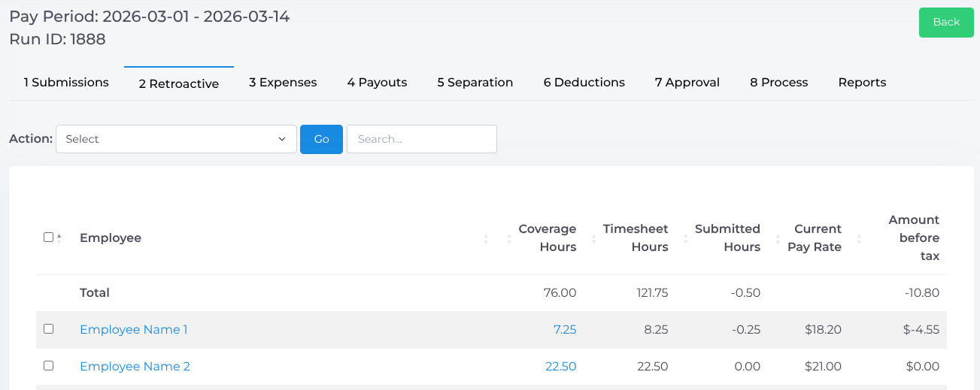This screenshot has height=390, width=980.
Task: Check the box for Employee Name 1
Action: [49, 329]
